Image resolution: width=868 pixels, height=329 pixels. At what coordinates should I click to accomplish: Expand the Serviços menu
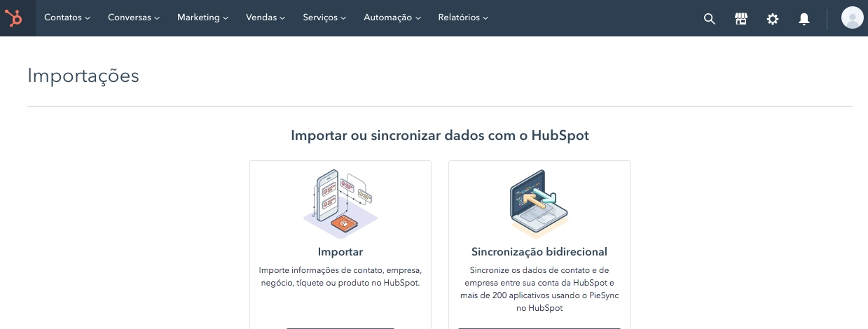point(324,17)
